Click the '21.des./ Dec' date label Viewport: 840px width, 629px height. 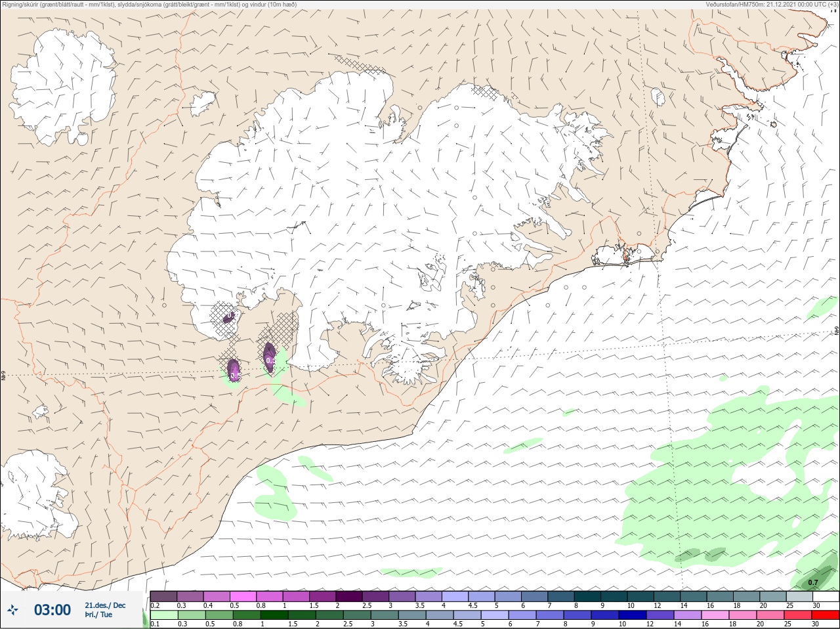click(x=105, y=605)
